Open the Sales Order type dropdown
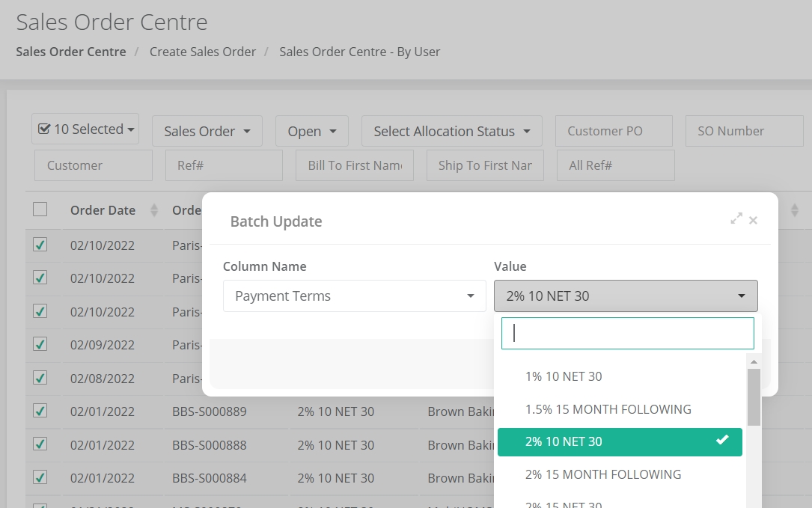The image size is (812, 508). (x=207, y=131)
